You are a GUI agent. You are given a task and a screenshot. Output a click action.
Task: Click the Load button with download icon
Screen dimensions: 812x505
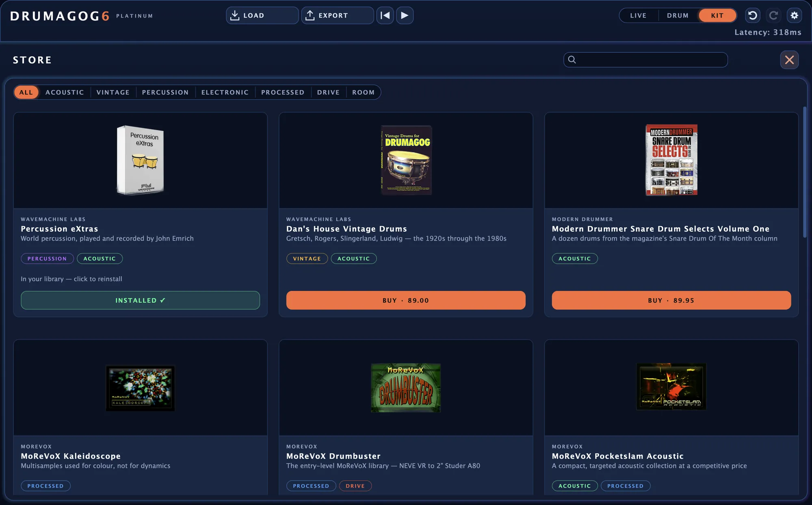[x=262, y=15]
